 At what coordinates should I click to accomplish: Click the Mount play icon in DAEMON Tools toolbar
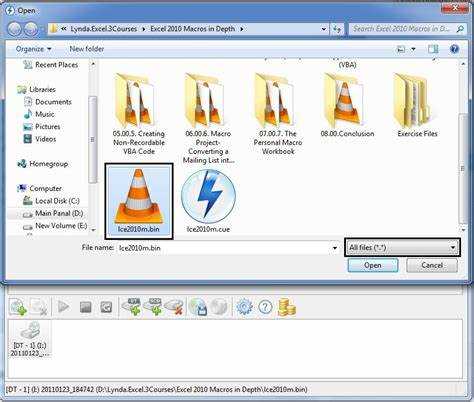click(63, 307)
